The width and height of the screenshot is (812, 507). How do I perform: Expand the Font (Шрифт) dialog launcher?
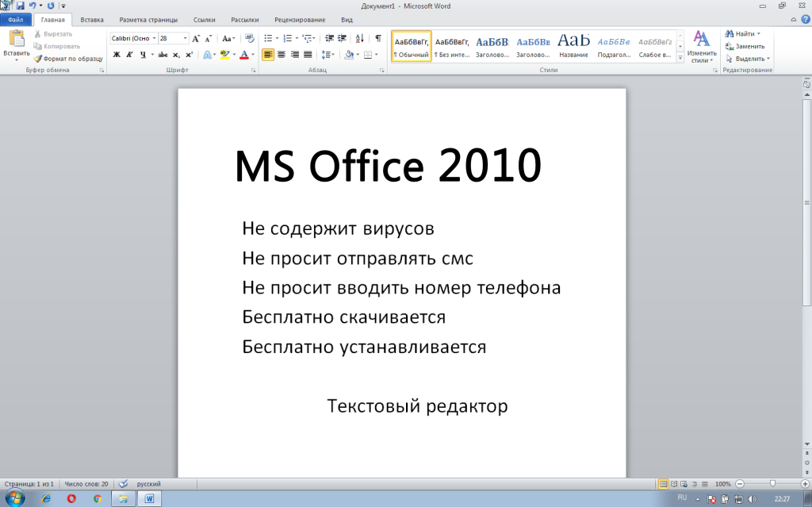(254, 70)
